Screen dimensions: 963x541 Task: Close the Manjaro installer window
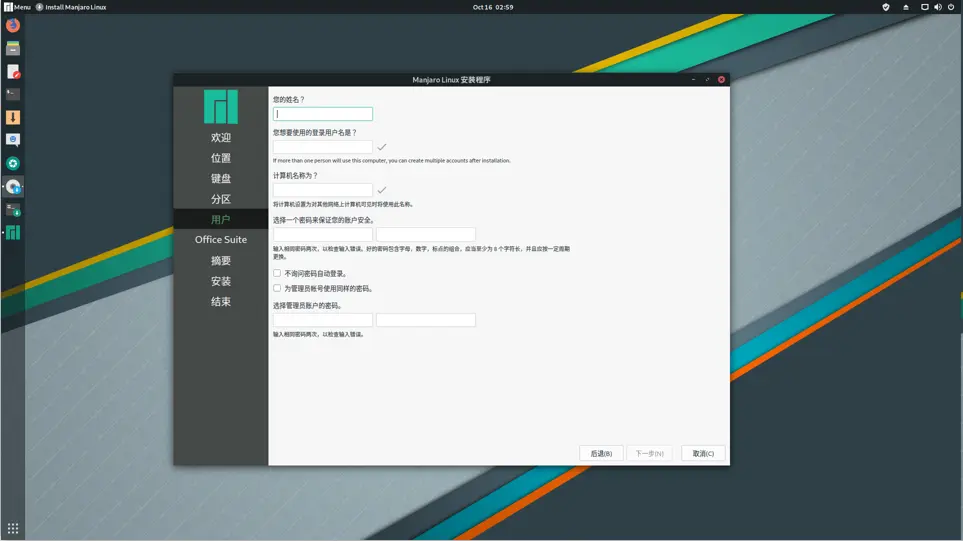(721, 79)
